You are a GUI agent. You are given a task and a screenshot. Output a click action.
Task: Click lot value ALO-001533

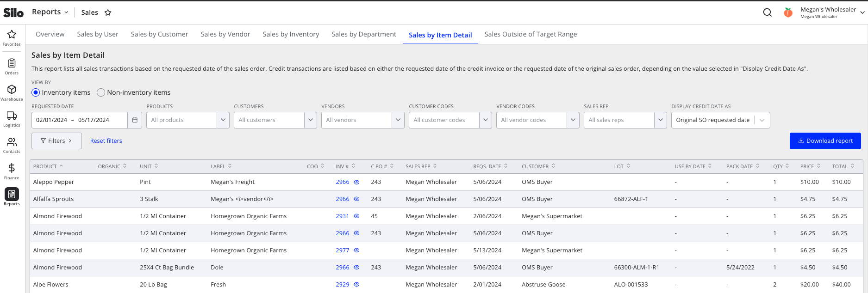631,285
